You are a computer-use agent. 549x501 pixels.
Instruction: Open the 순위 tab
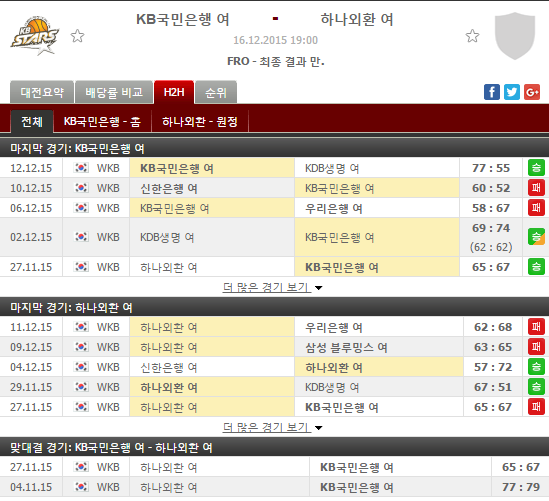coord(216,92)
